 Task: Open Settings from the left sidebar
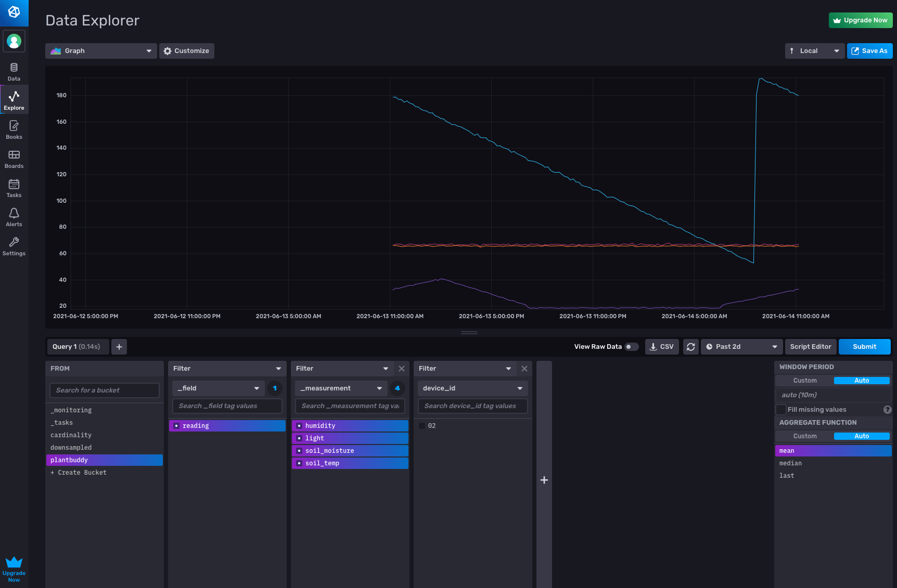tap(14, 245)
